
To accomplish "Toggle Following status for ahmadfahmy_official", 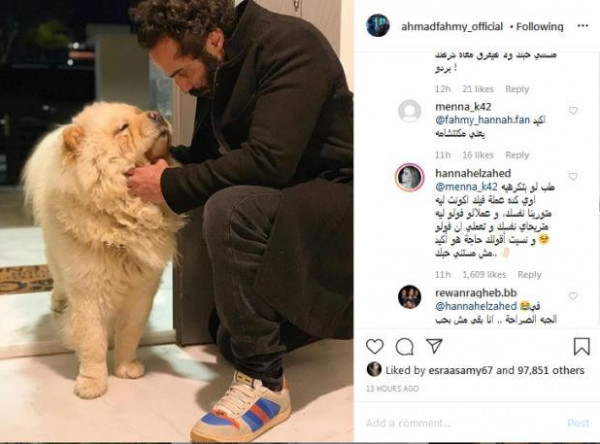I will tap(540, 26).
